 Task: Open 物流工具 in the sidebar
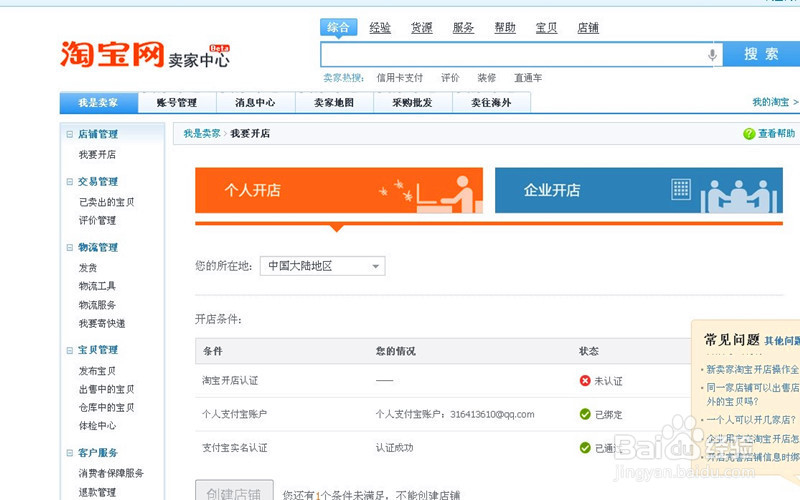tap(97, 286)
